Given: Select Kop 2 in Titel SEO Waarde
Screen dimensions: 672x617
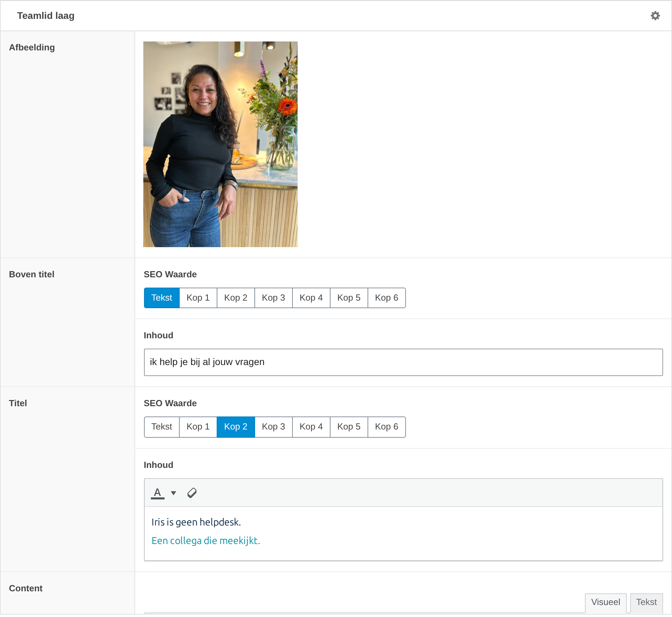Looking at the screenshot, I should tap(236, 427).
